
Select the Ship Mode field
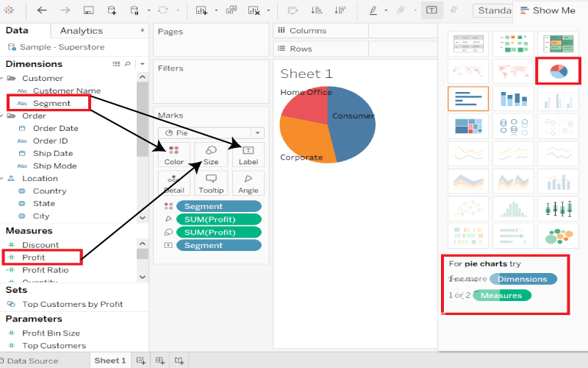[54, 166]
